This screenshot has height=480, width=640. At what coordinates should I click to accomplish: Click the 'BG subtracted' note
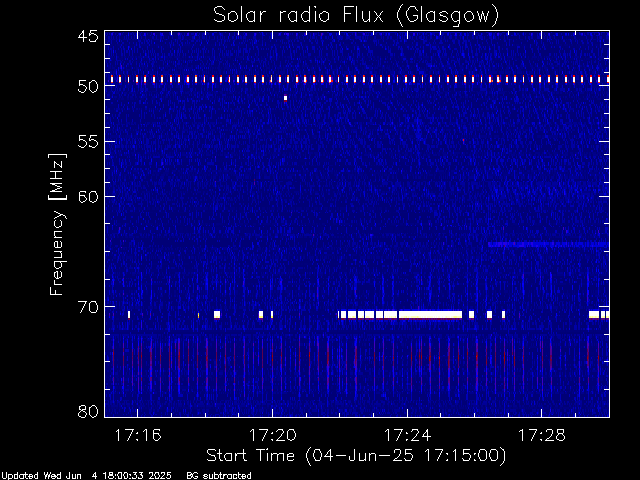(x=219, y=476)
